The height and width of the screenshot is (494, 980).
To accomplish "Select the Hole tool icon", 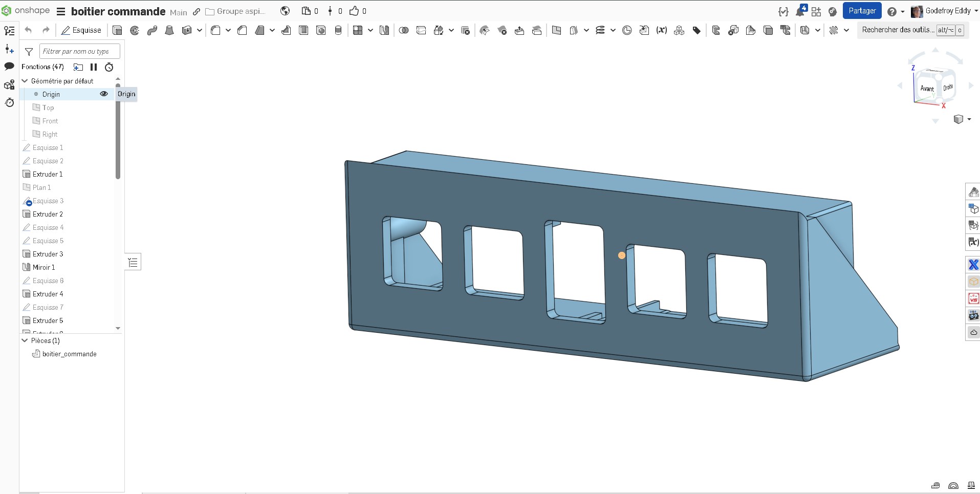I will point(321,30).
